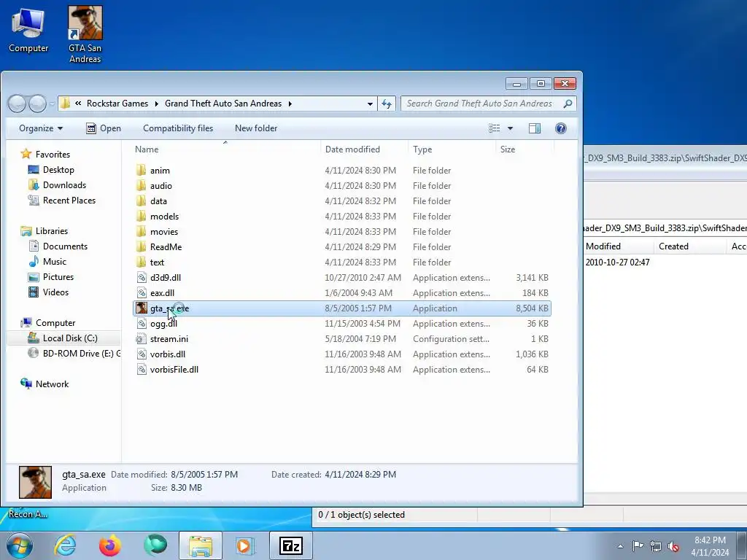Open Windows Media Player from taskbar
Viewport: 747px width, 560px height.
click(245, 545)
